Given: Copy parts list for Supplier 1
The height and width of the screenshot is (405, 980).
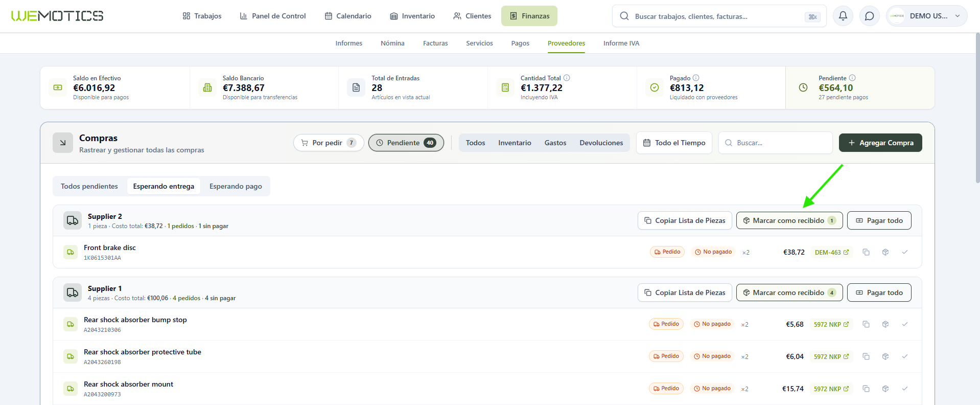Looking at the screenshot, I should click(685, 292).
